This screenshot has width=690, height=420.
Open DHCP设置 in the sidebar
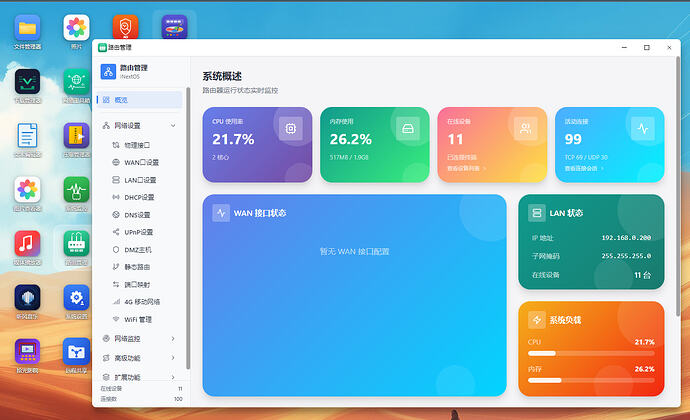(139, 197)
